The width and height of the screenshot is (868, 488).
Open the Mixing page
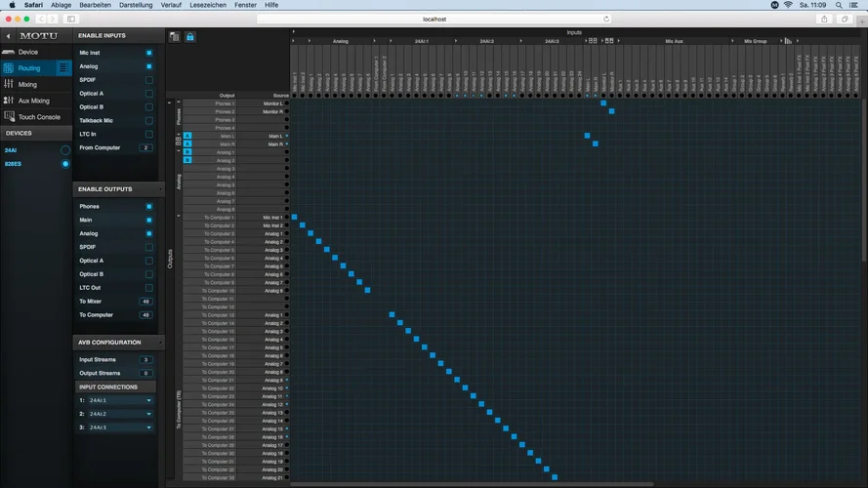tap(27, 85)
